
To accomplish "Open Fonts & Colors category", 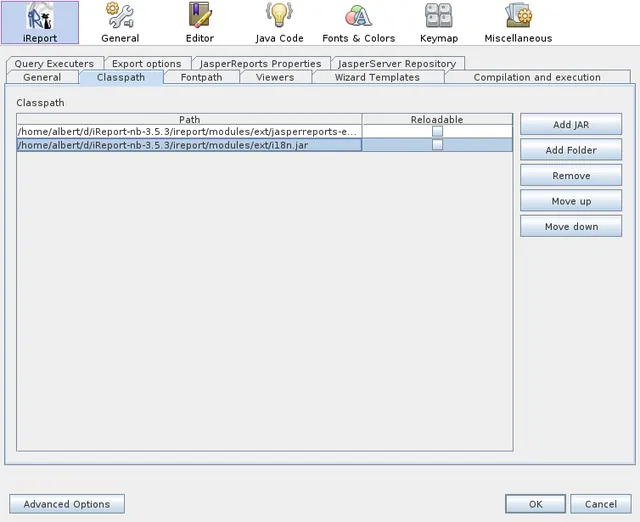I will pos(358,22).
